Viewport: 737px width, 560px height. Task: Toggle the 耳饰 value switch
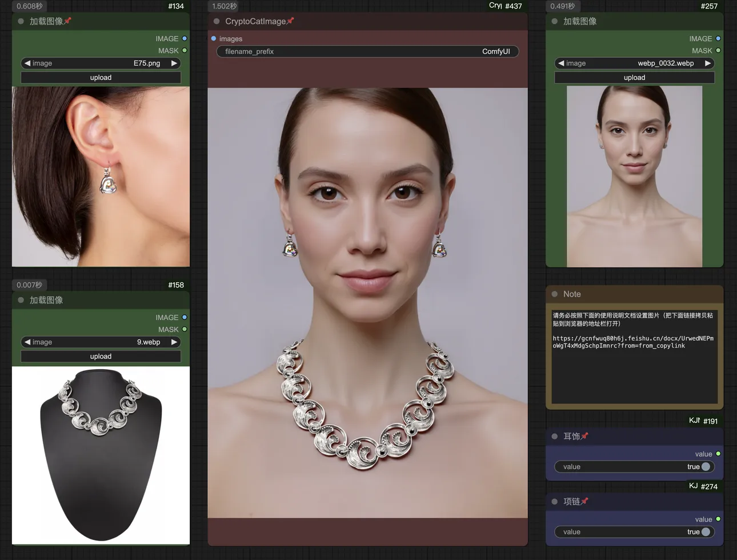pyautogui.click(x=706, y=467)
